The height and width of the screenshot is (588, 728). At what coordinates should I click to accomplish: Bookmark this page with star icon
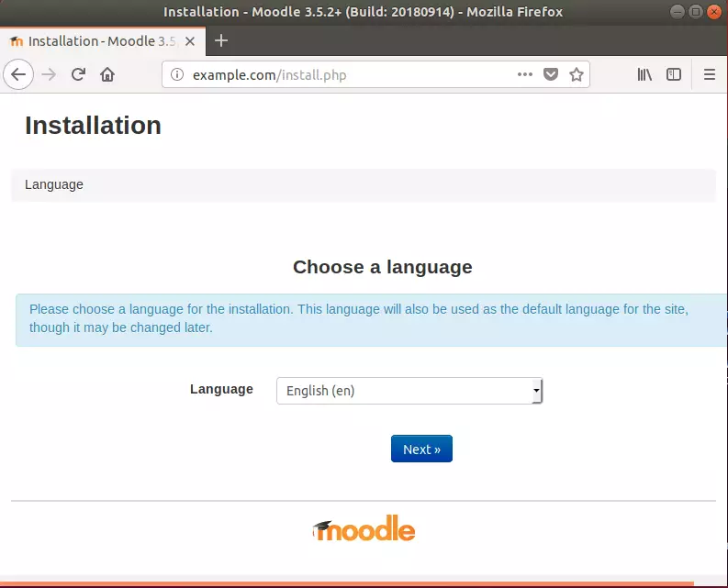coord(577,74)
